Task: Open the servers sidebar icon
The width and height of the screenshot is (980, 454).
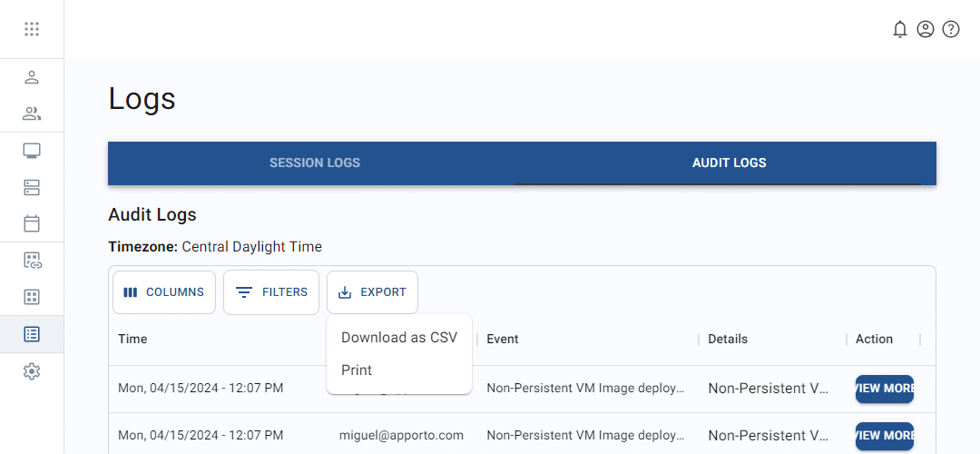Action: point(32,187)
